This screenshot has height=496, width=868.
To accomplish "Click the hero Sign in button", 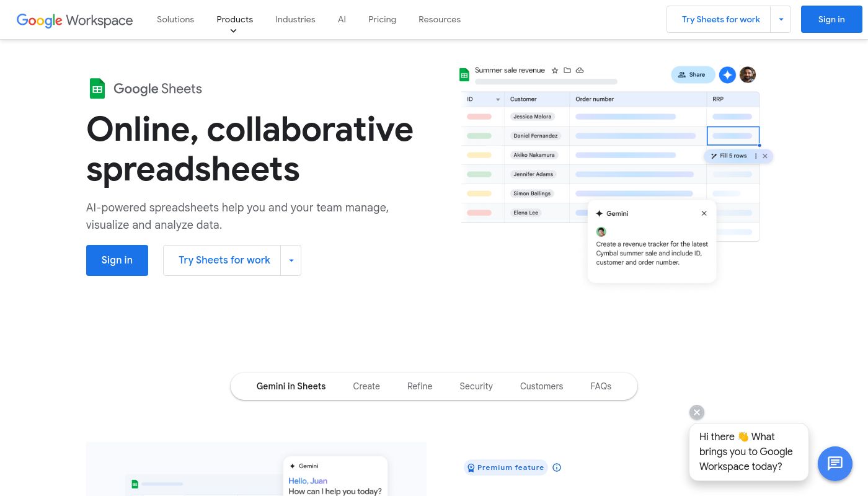I will click(x=117, y=260).
